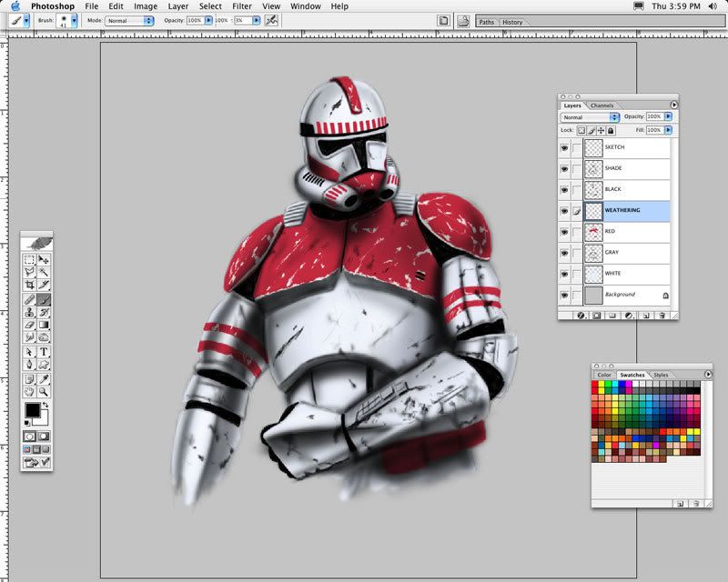Select the Brush tool in the toolbox

tap(44, 300)
